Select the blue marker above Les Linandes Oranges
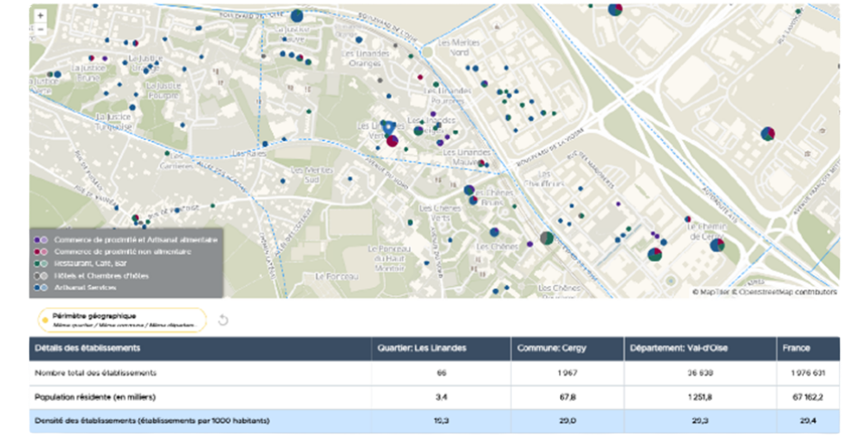868x438 pixels. tap(359, 40)
